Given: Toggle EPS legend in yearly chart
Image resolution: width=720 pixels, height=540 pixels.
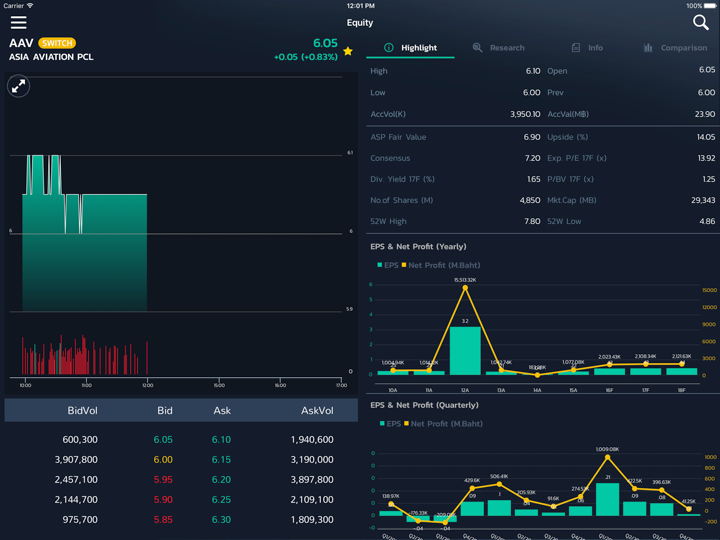Looking at the screenshot, I should tap(388, 265).
